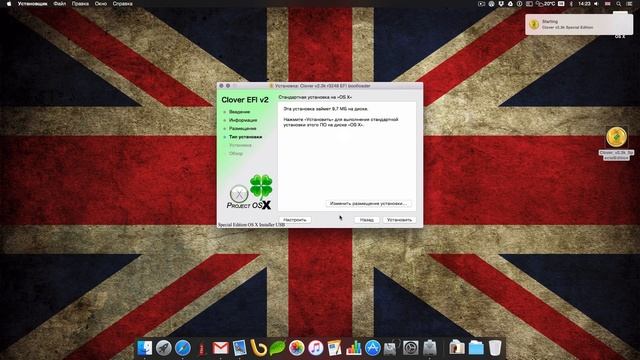Click the 14:23 clock in menu bar
Image resolution: width=640 pixels, height=360 pixels.
pyautogui.click(x=584, y=4)
